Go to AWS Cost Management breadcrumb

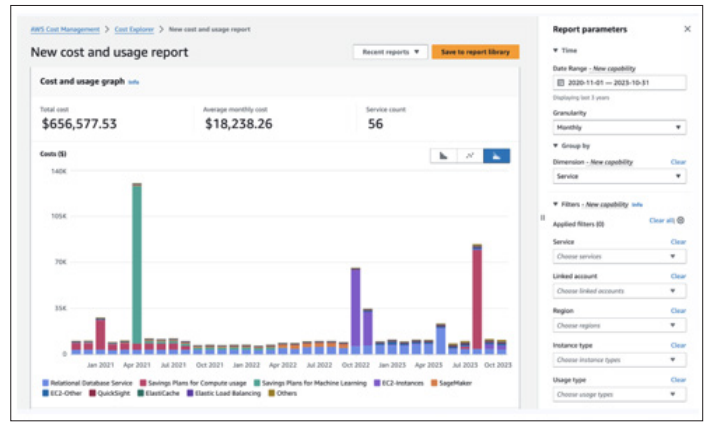click(x=65, y=29)
